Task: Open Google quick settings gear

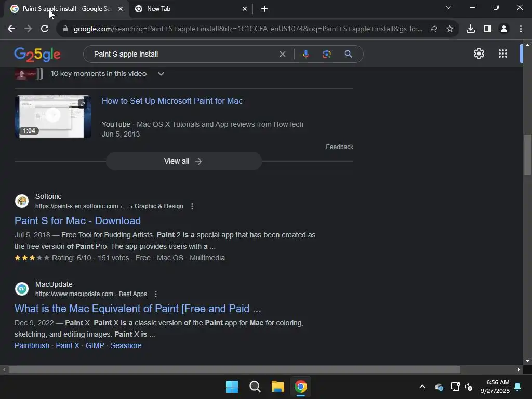Action: [x=478, y=54]
